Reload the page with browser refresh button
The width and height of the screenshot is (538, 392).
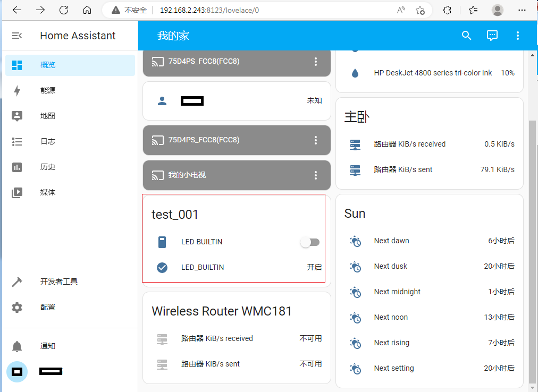(x=64, y=10)
